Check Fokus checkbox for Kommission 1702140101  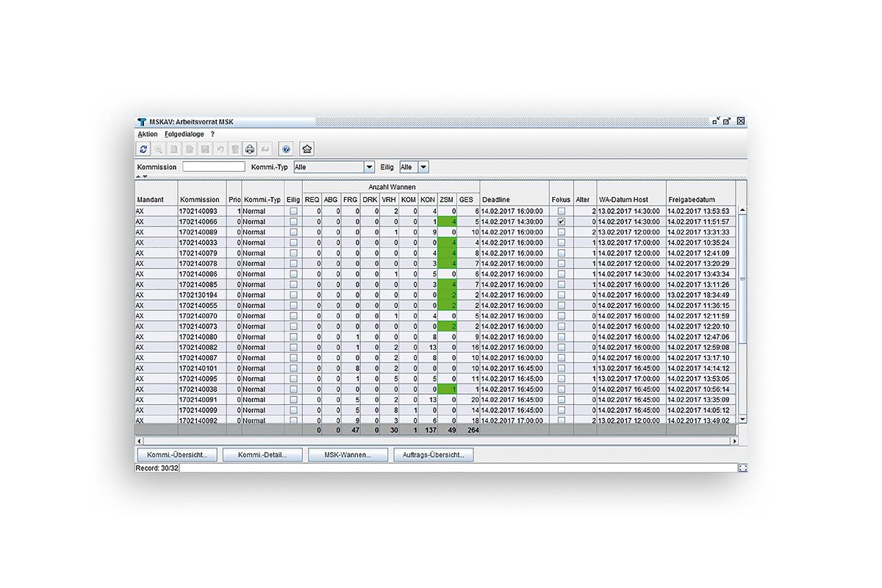(x=561, y=368)
